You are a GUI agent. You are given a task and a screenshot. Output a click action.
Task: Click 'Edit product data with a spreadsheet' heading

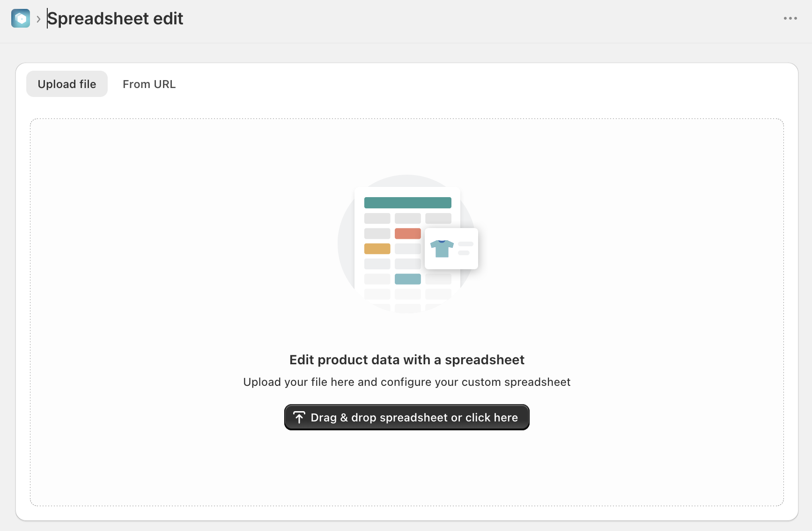[407, 360]
